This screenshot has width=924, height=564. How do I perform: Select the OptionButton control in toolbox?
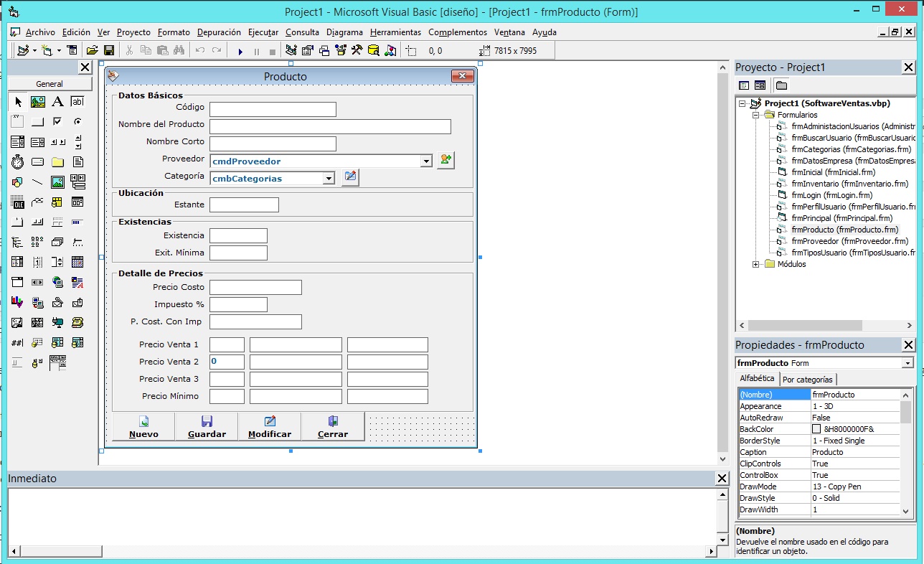[77, 122]
